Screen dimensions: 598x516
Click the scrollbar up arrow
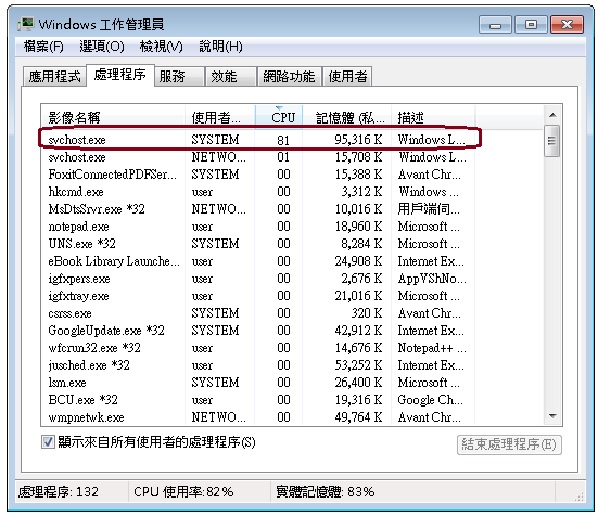tap(552, 115)
